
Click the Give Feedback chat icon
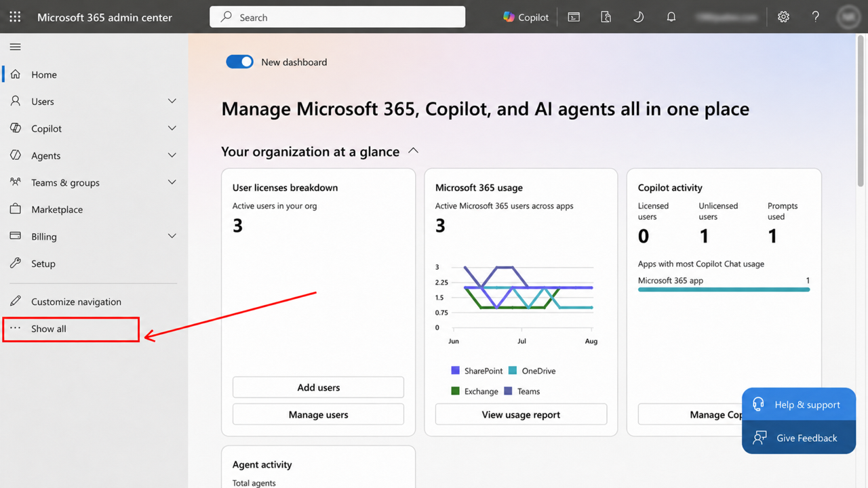click(759, 438)
